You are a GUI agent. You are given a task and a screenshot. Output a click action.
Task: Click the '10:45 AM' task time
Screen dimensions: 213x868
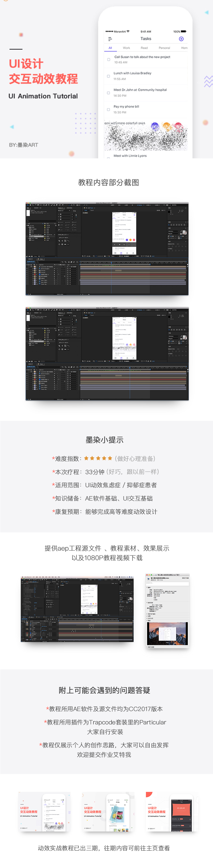121,62
